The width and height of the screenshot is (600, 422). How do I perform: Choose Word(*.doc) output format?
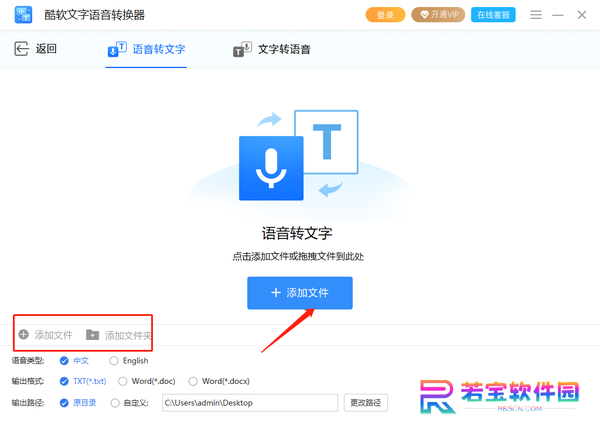pyautogui.click(x=147, y=381)
